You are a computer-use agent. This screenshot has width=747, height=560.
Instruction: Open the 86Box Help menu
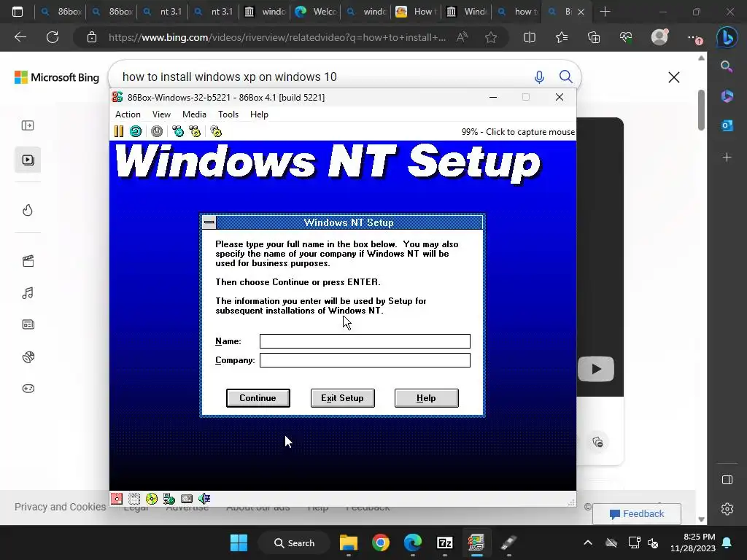click(x=259, y=114)
